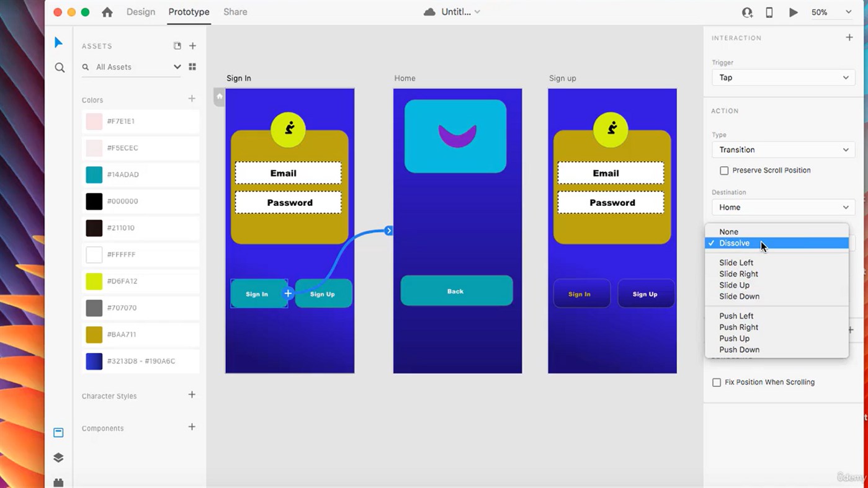Choose Dissolve from the animation list
The width and height of the screenshot is (868, 488).
click(734, 243)
